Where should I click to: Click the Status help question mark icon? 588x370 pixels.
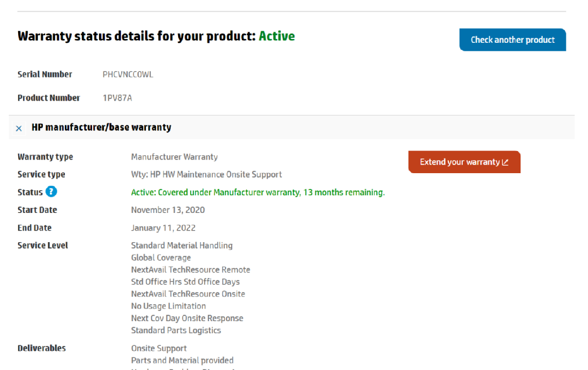pyautogui.click(x=51, y=192)
